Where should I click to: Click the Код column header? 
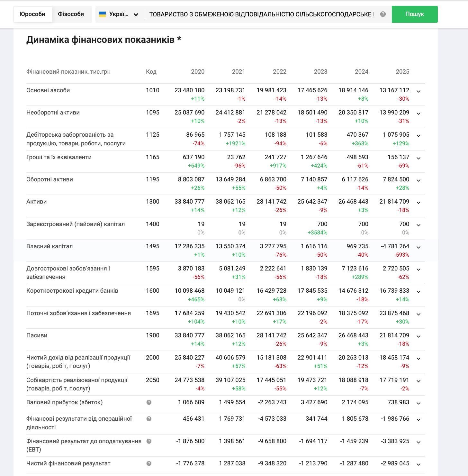click(x=151, y=72)
